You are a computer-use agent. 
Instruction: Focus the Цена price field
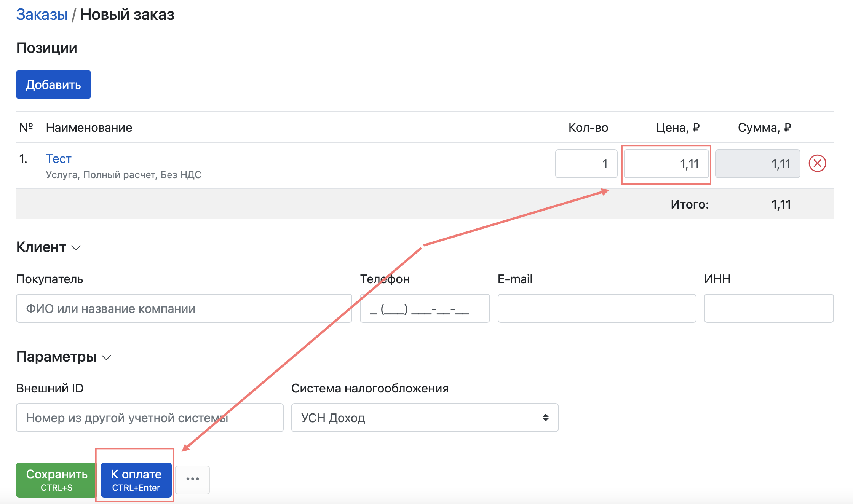click(666, 164)
